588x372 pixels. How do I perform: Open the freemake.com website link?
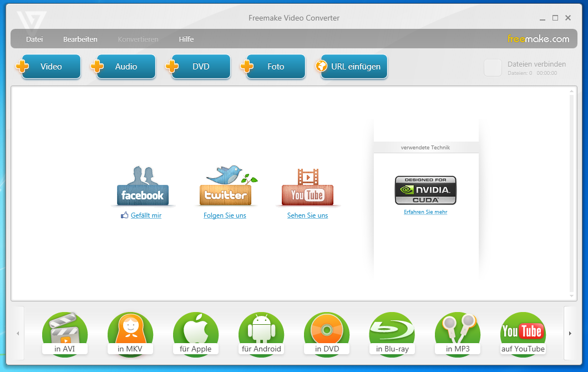(x=538, y=39)
